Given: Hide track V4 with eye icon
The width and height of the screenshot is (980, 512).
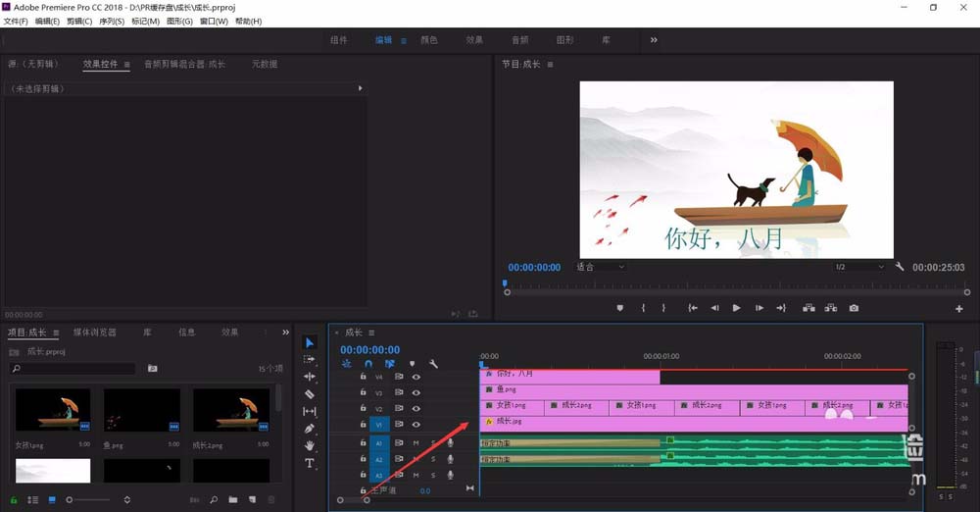Looking at the screenshot, I should (x=416, y=377).
